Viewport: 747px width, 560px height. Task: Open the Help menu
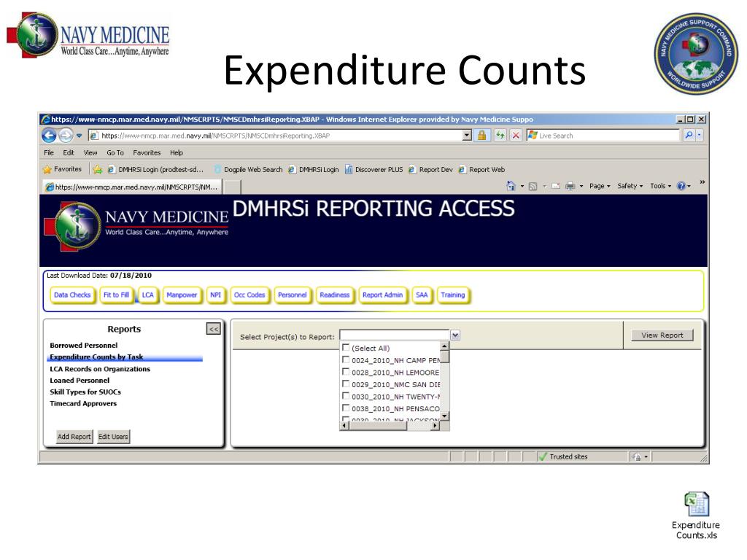(x=177, y=153)
